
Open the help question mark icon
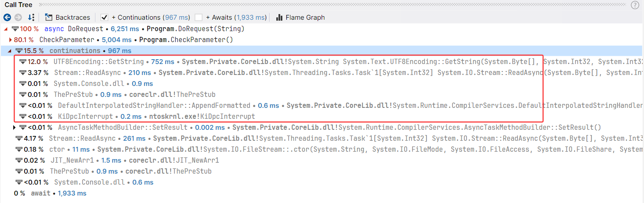pos(635,5)
